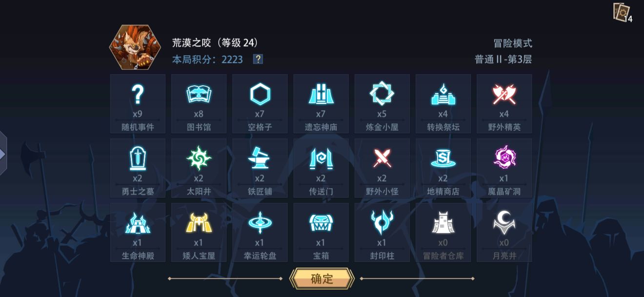Viewport: 644px width, 297px height.
Task: Select the 铁匠铺 anvil icon
Action: pos(260,158)
